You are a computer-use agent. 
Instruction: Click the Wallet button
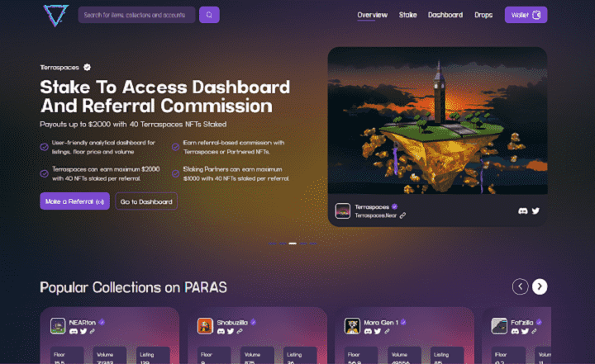click(x=526, y=15)
